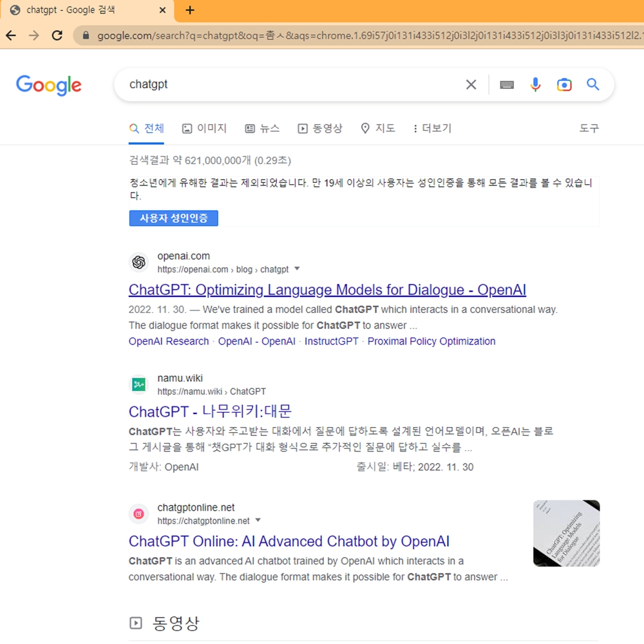Click the padlock site info icon

(x=86, y=35)
